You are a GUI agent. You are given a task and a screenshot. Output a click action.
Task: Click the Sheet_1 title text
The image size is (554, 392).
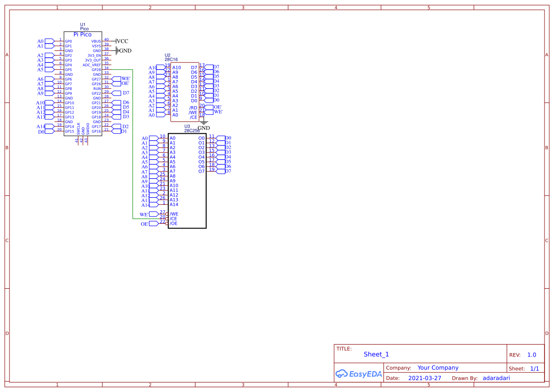[376, 354]
